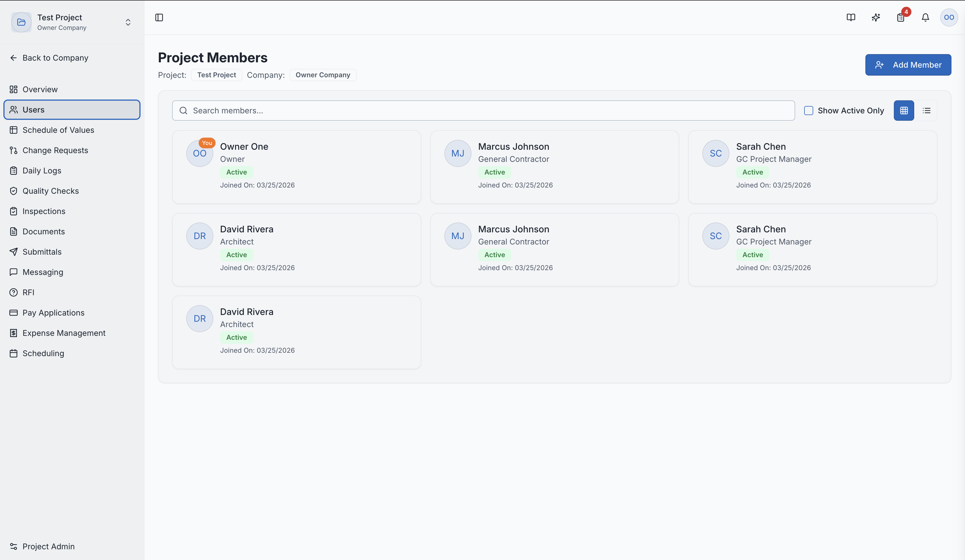Select Users in the sidebar
The width and height of the screenshot is (965, 560).
72,110
